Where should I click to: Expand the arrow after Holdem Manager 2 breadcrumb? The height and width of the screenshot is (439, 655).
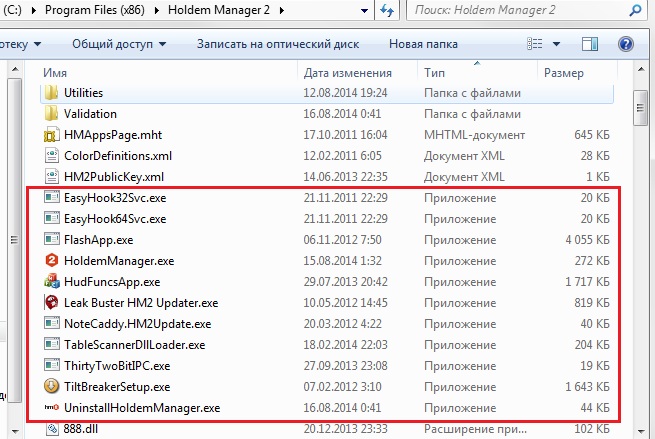pos(282,10)
